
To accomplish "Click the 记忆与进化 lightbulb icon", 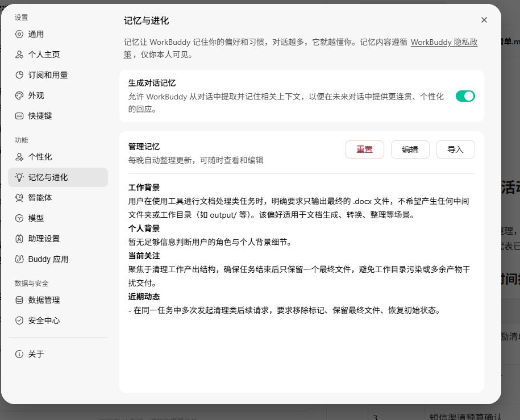I will coord(19,177).
